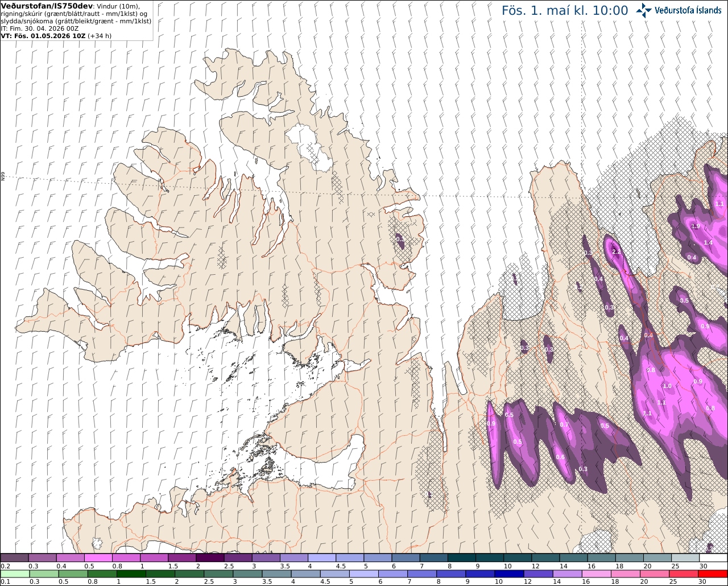728x586 pixels.
Task: Click the Veðurstofa Íslands logo icon
Action: [x=644, y=10]
